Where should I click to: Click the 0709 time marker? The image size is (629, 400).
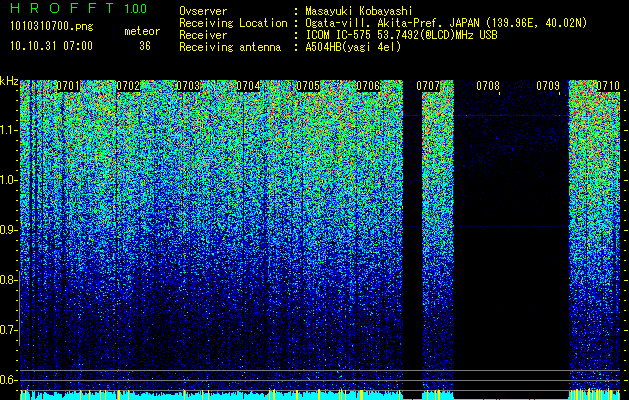(x=548, y=86)
